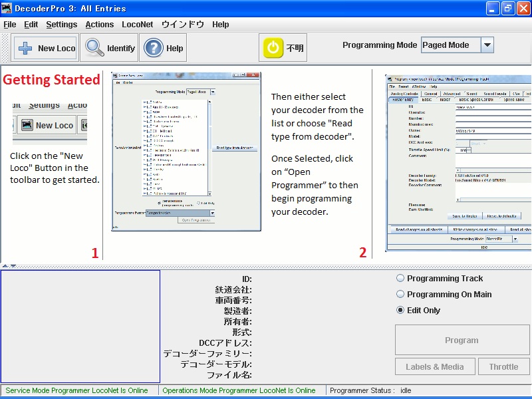532x399 pixels.
Task: Minimize the DecoderPro window
Action: (x=493, y=8)
